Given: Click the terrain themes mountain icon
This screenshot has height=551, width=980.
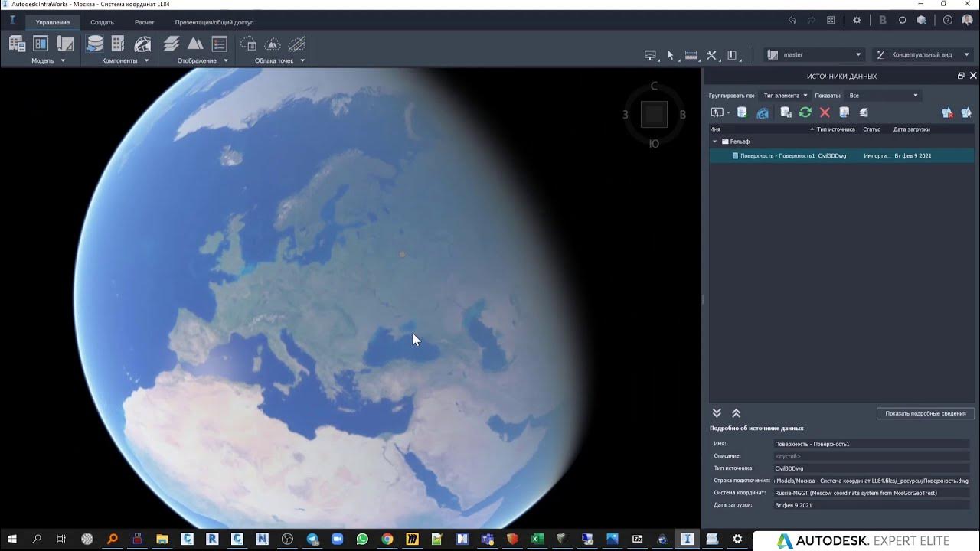Looking at the screenshot, I should [195, 44].
